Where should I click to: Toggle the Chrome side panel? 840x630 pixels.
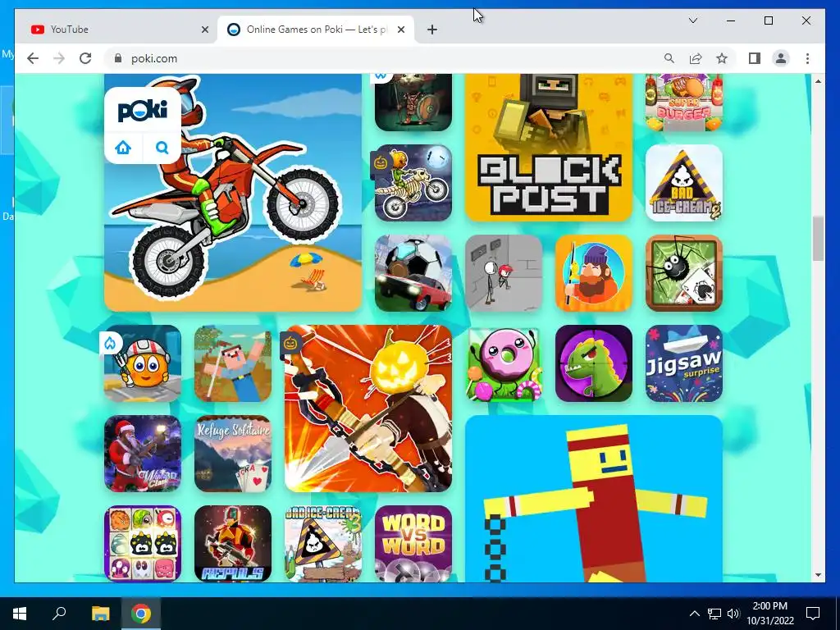pyautogui.click(x=755, y=58)
